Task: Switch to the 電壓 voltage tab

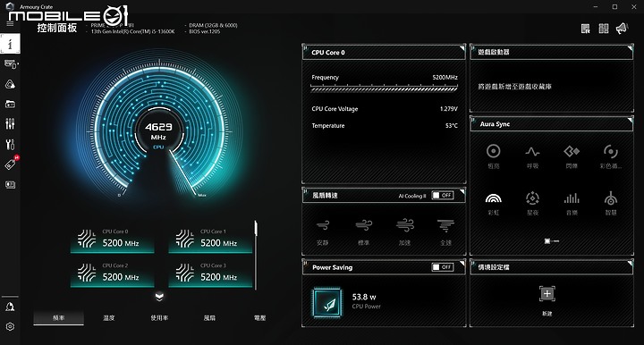Action: [260, 318]
